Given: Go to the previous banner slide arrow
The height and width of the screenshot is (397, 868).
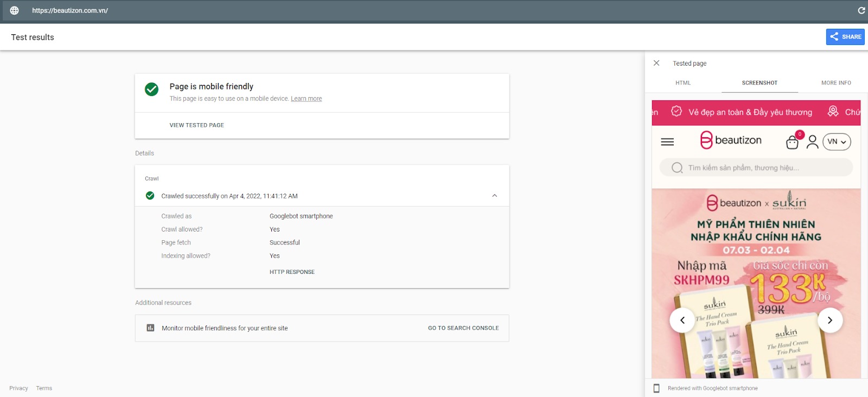Looking at the screenshot, I should click(x=682, y=320).
